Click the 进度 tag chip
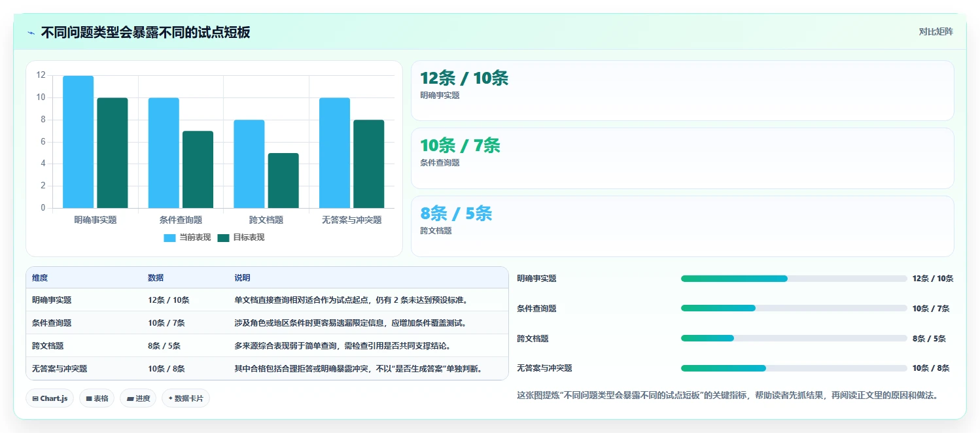Viewport: 980px width, 433px height. click(138, 398)
